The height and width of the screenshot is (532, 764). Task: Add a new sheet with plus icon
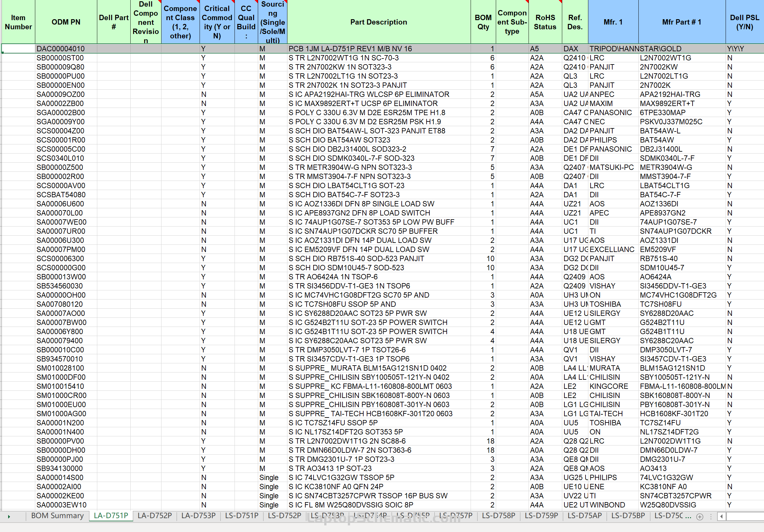700,517
